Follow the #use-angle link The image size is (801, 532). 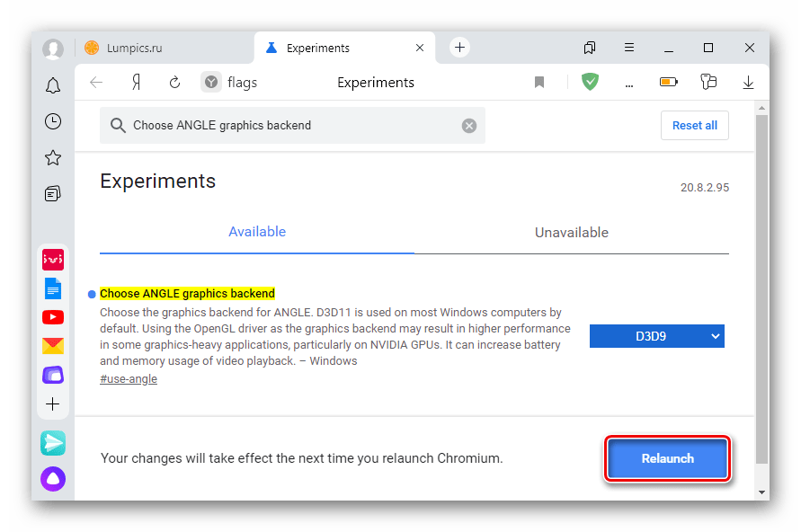(x=129, y=378)
